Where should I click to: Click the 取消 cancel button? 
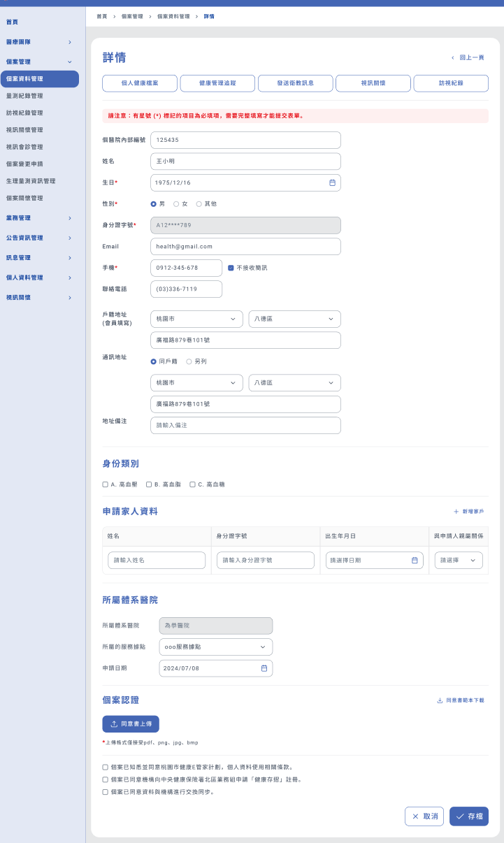click(x=424, y=816)
